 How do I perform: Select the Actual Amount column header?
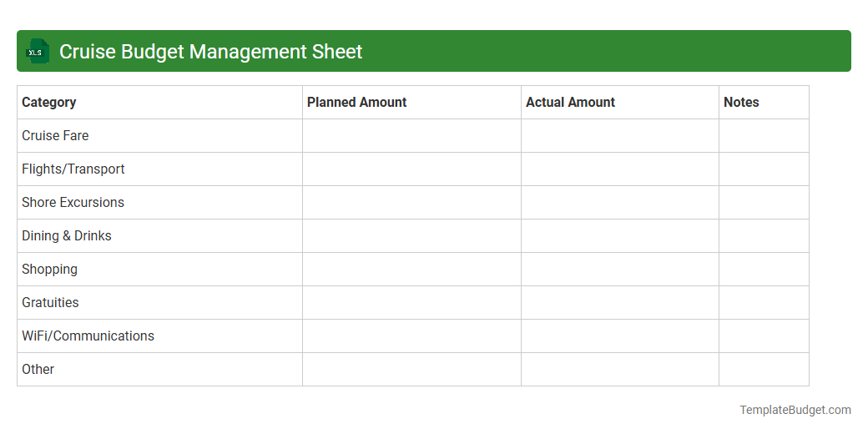tap(620, 103)
